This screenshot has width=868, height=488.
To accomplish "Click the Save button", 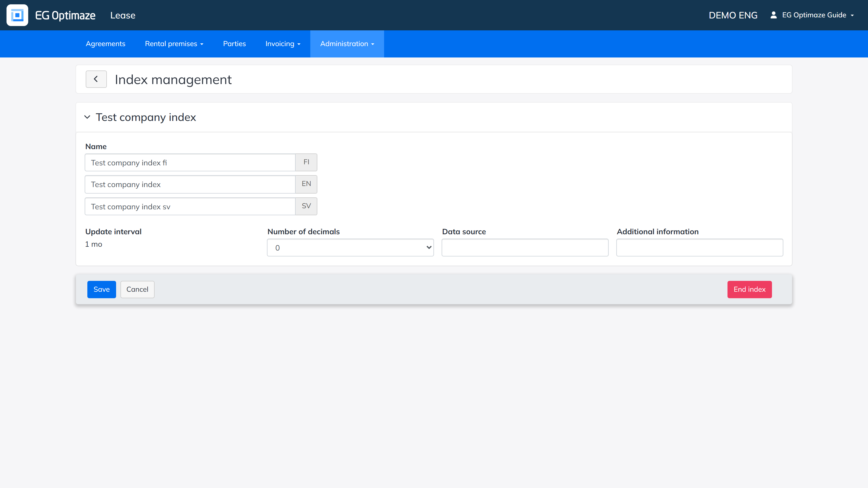I will 101,289.
